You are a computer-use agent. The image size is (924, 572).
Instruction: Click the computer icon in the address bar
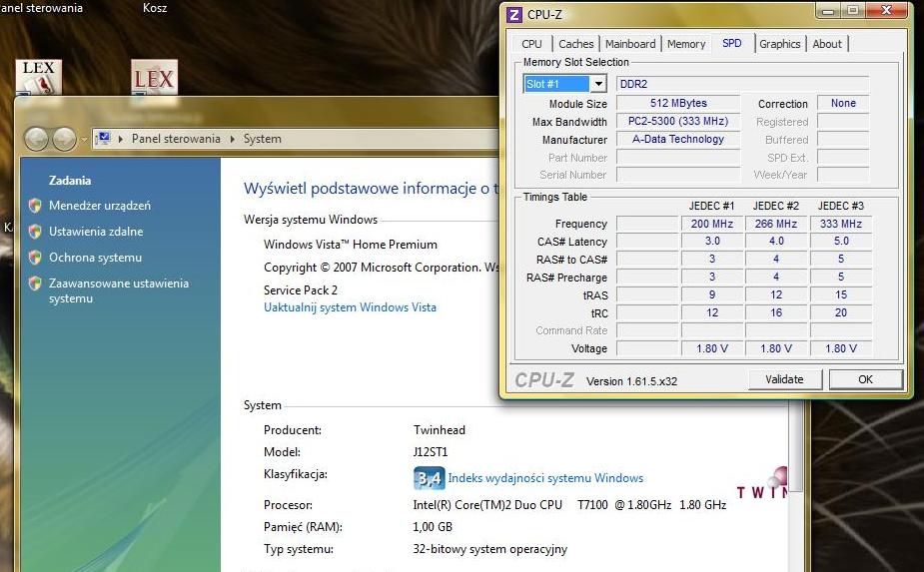104,139
